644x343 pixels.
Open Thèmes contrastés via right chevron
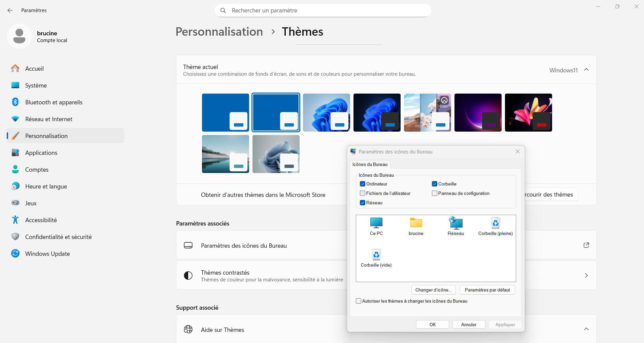(586, 275)
